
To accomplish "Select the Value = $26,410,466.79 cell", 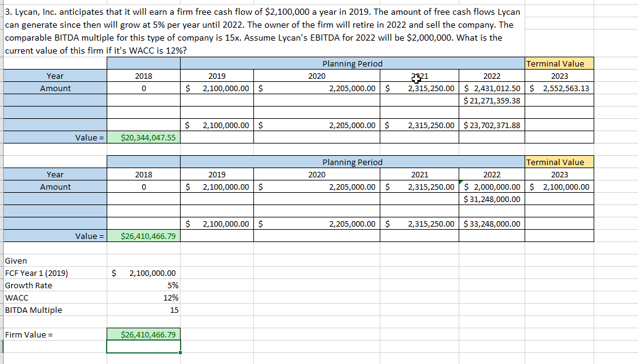I will [x=143, y=236].
